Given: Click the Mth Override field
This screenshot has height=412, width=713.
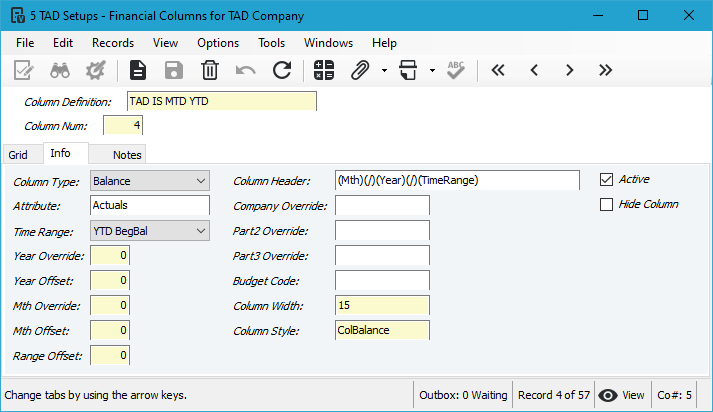Looking at the screenshot, I should point(110,305).
